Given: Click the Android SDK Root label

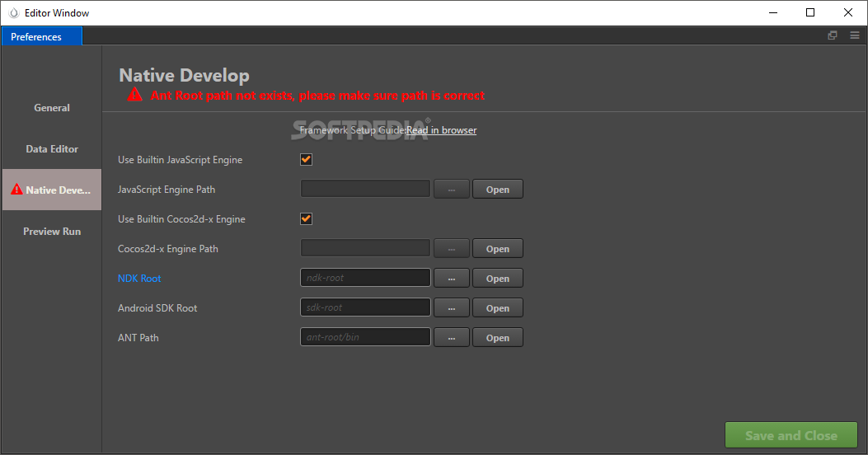Looking at the screenshot, I should [157, 307].
